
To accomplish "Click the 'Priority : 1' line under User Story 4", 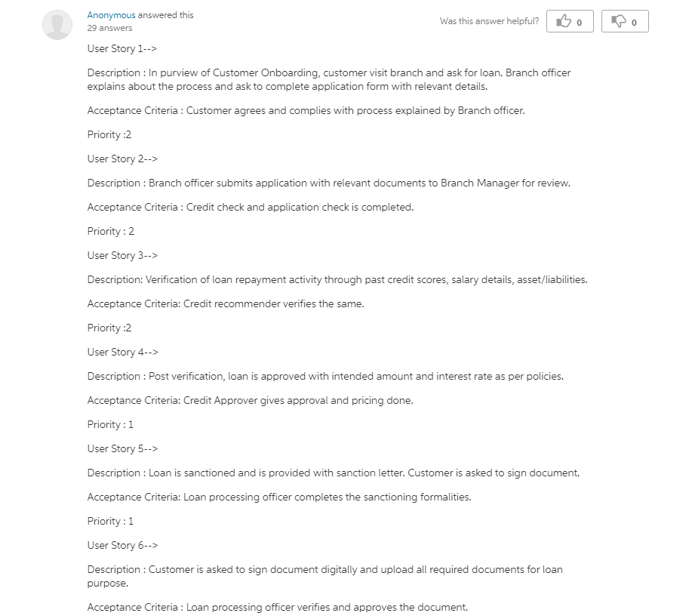I will [110, 425].
